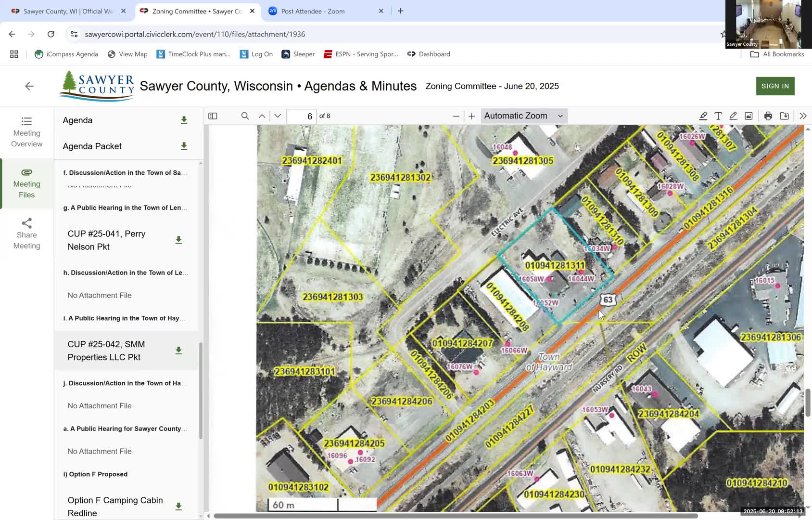The height and width of the screenshot is (520, 812).
Task: Open a new browser tab
Action: coord(400,11)
